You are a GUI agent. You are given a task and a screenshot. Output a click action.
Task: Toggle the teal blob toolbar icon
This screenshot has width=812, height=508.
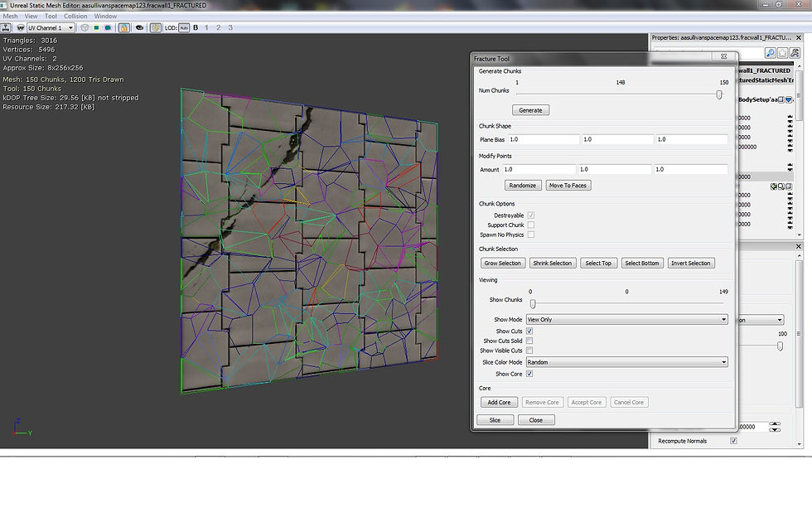109,27
